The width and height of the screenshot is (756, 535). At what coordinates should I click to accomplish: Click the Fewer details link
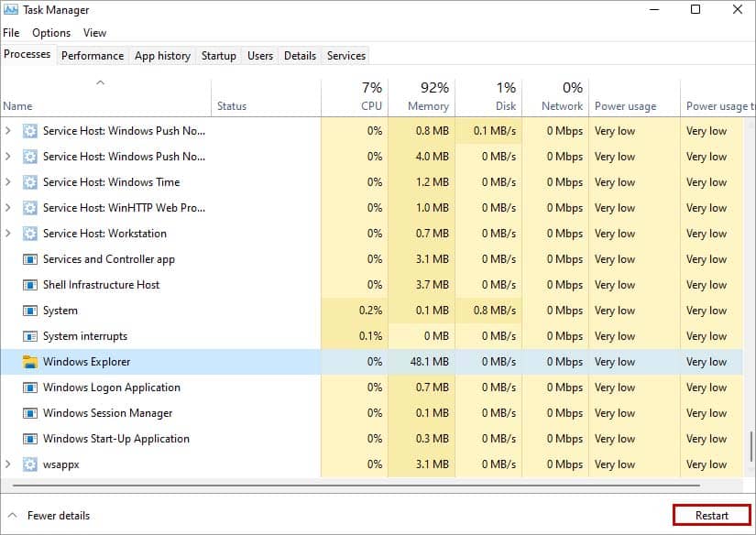pyautogui.click(x=59, y=516)
